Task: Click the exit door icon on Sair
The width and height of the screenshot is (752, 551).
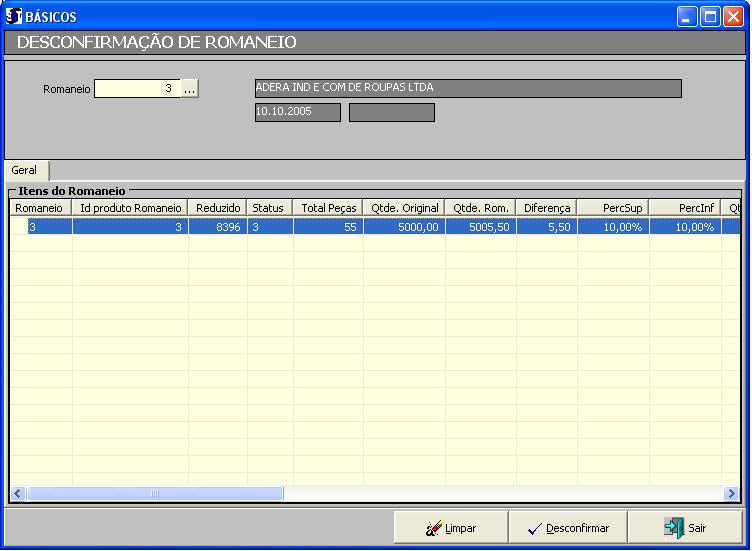Action: [674, 528]
